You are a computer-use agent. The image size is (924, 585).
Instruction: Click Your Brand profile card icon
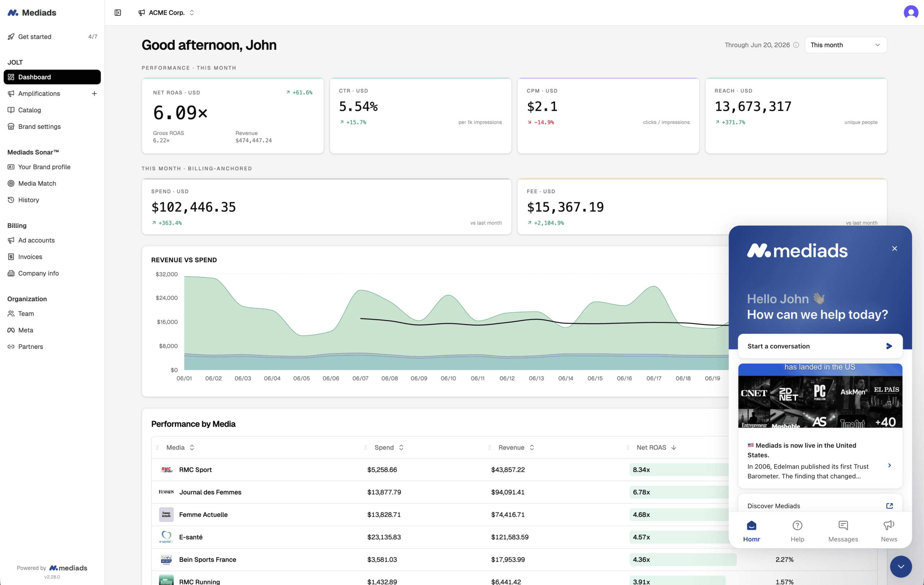[x=11, y=166]
